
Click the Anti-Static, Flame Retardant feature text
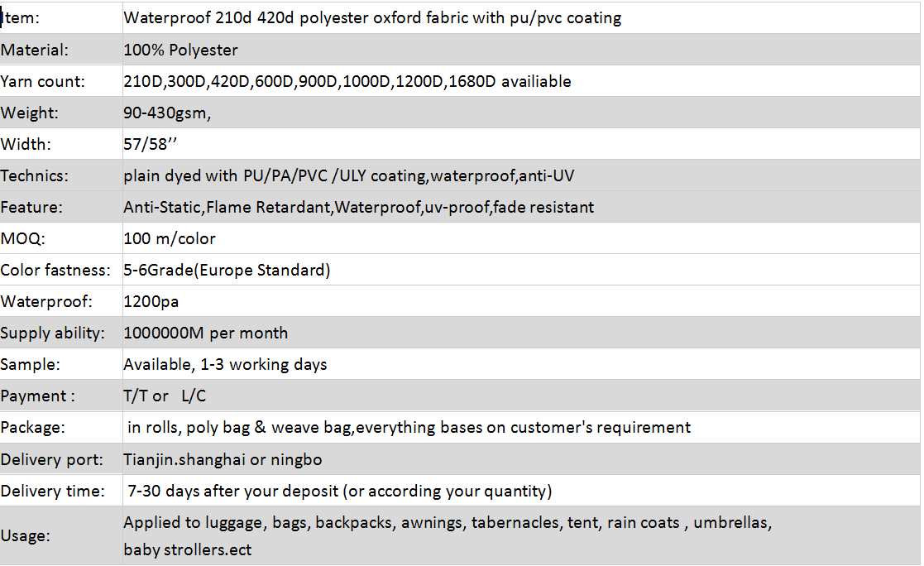click(358, 207)
